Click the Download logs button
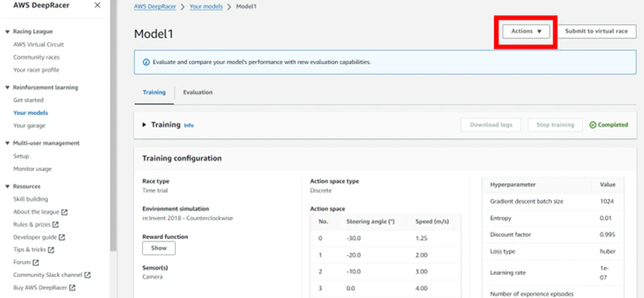644x298 pixels. [491, 125]
